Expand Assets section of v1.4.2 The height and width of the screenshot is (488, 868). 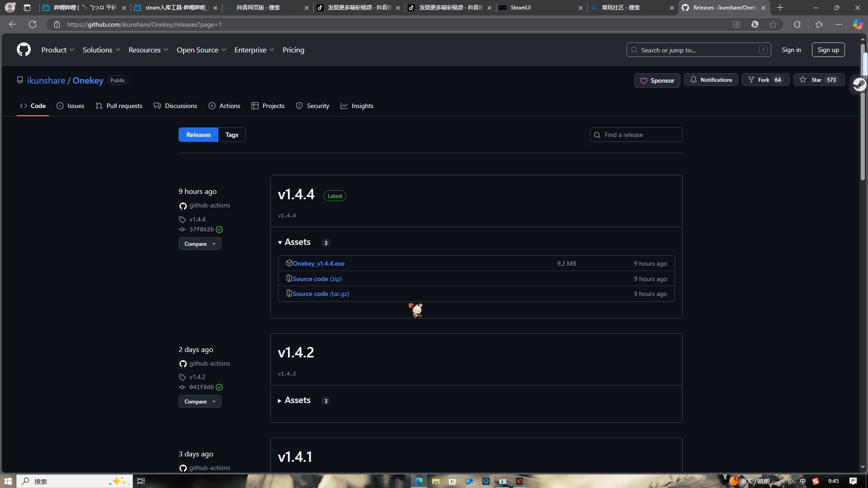pyautogui.click(x=294, y=400)
